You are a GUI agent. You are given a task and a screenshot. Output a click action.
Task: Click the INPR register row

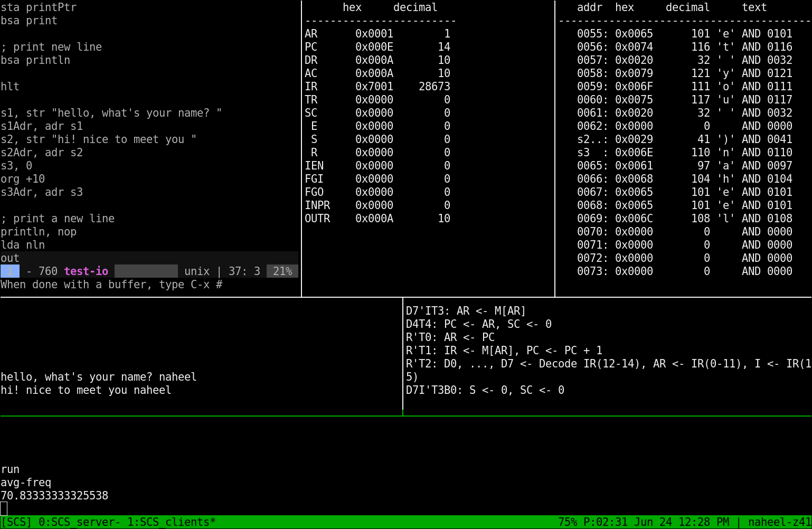click(377, 205)
